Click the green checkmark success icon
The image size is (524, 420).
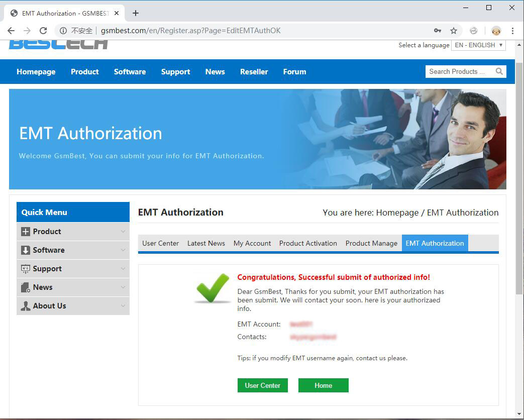pos(213,288)
